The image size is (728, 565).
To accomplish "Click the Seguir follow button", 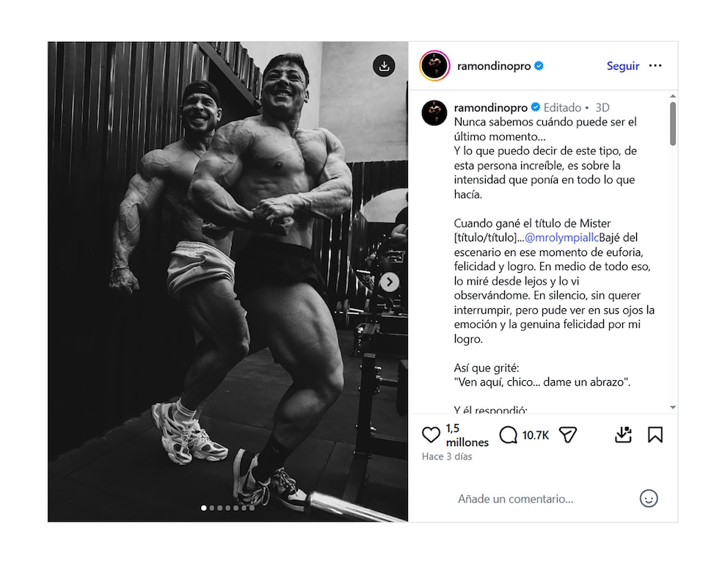I will pos(622,66).
